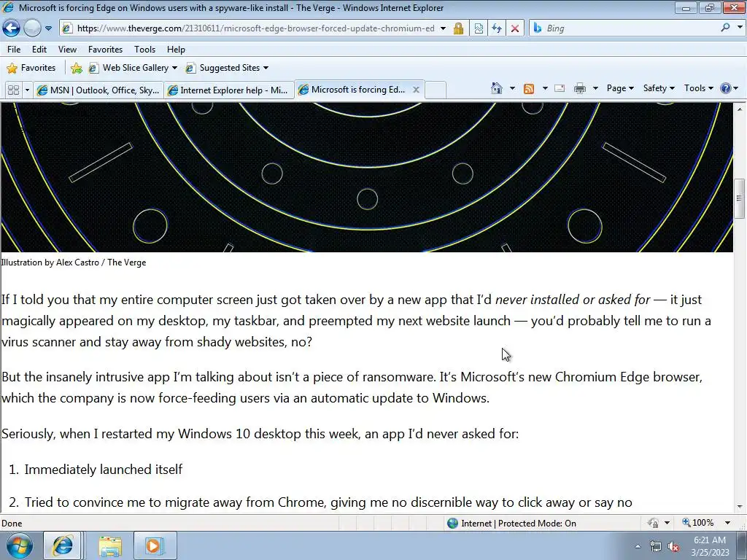Open the Favorites star button
The width and height of the screenshot is (747, 560).
tap(31, 68)
